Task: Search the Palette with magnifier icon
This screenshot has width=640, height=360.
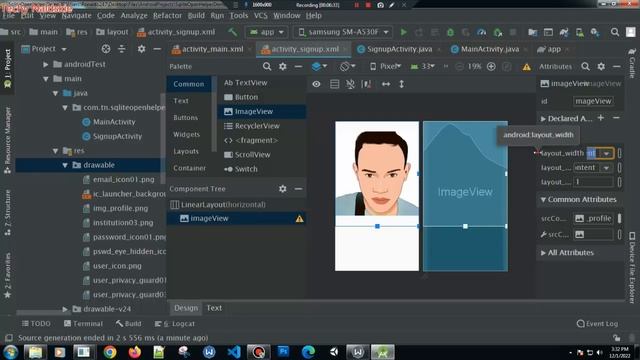Action: tap(267, 66)
